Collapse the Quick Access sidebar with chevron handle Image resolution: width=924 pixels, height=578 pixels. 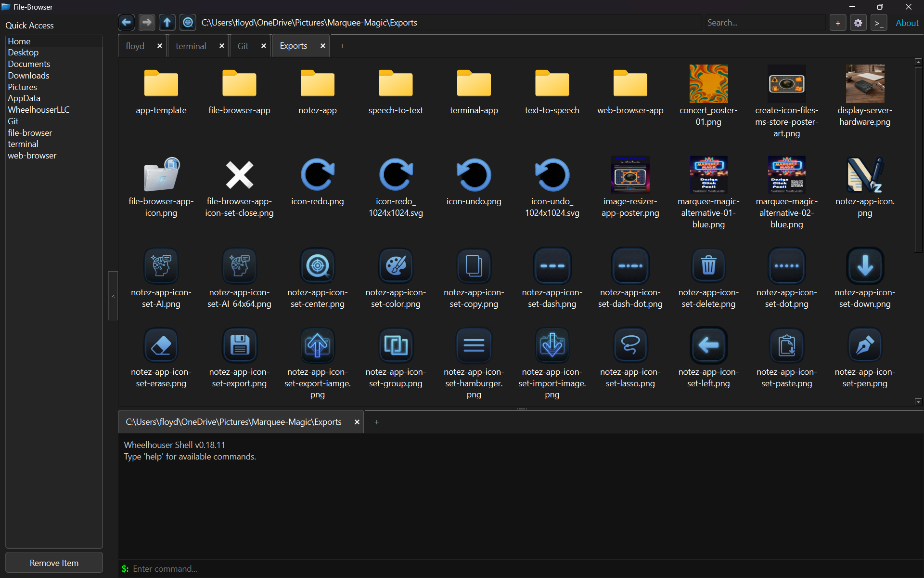(x=113, y=296)
